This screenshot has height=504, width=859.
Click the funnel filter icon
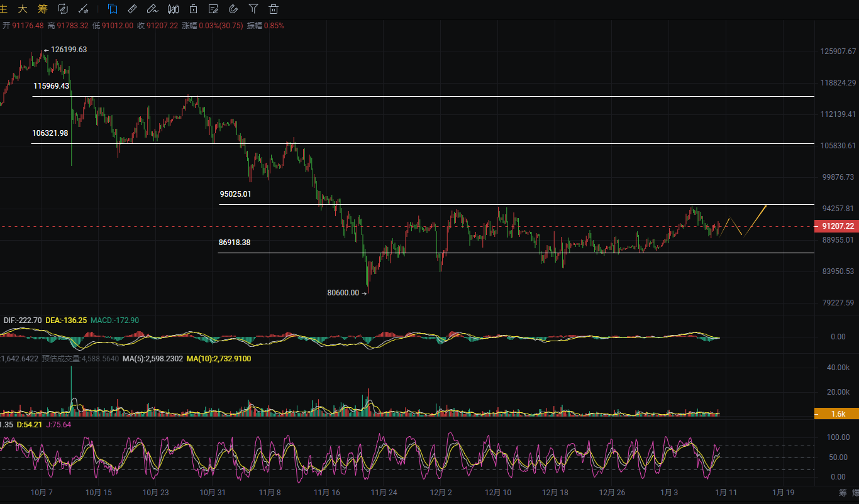click(253, 9)
